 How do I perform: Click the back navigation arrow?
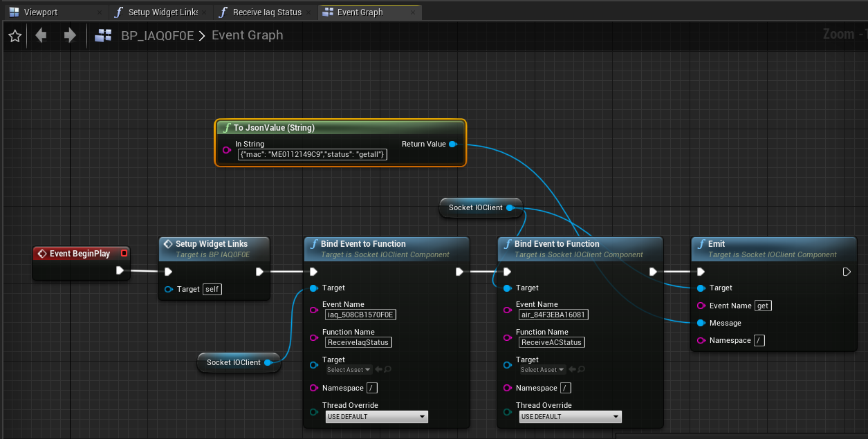tap(40, 35)
